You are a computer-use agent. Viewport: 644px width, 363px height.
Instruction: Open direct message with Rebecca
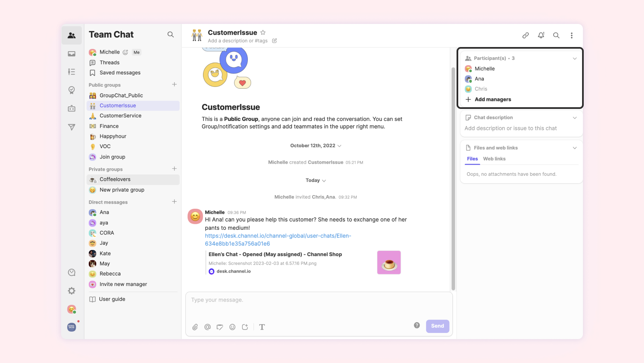[x=133, y=274]
